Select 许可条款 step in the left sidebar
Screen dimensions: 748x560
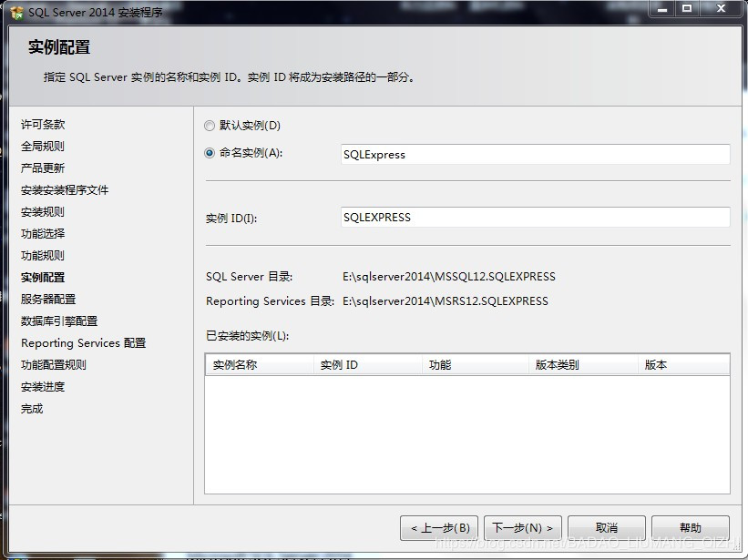point(43,125)
